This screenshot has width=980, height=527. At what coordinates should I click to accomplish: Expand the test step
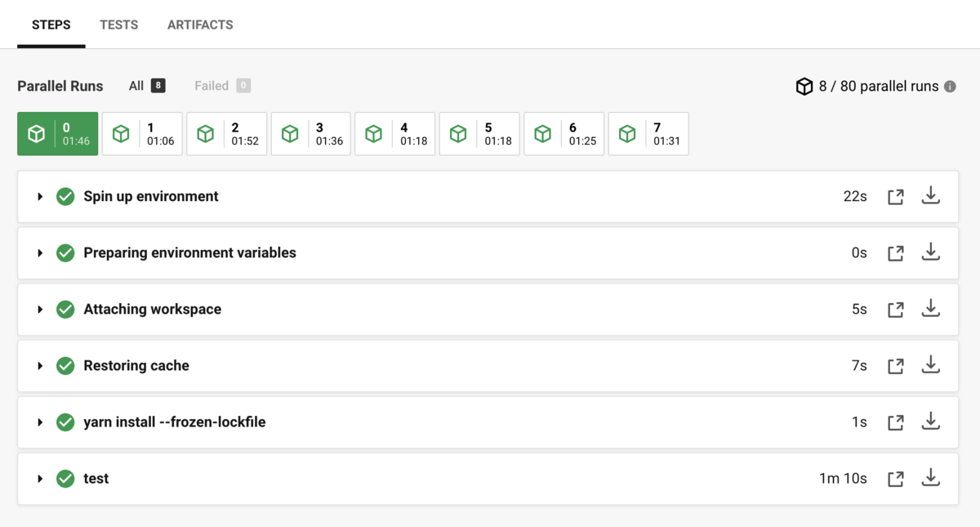click(39, 479)
